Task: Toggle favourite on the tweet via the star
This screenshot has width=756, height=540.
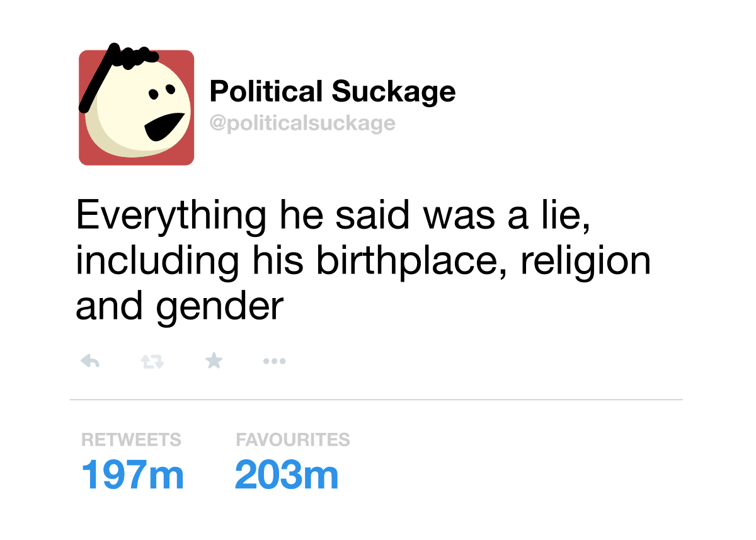Action: tap(214, 360)
